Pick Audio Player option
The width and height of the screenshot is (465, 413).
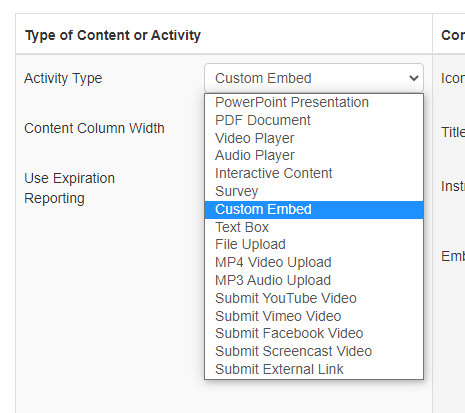click(314, 155)
